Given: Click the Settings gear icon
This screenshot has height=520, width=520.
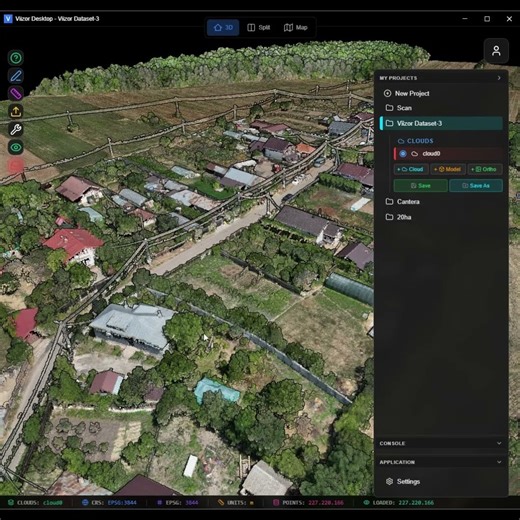Looking at the screenshot, I should [x=389, y=481].
